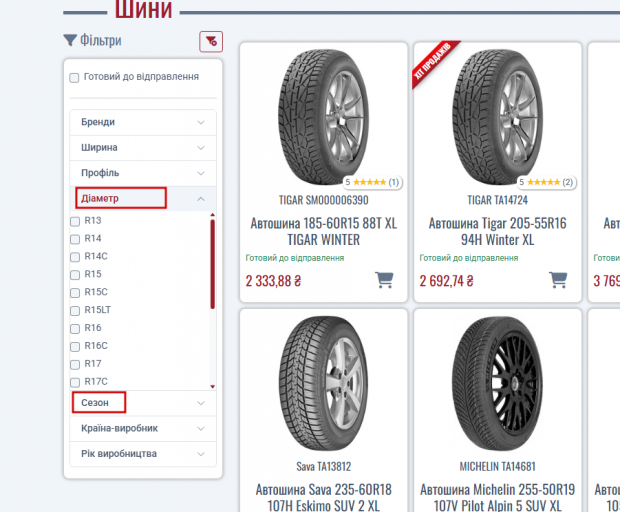Click the Sava TA13812 code text
The height and width of the screenshot is (512, 620).
coord(323,467)
